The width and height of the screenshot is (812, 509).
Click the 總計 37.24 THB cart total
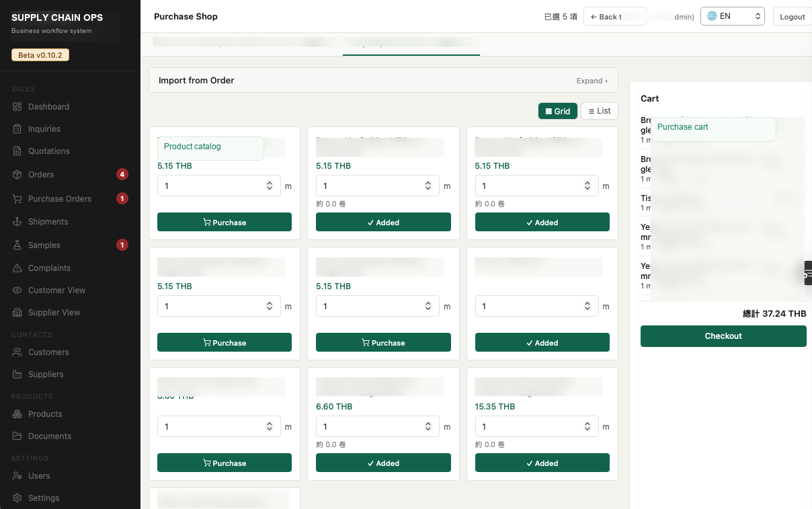(x=774, y=314)
